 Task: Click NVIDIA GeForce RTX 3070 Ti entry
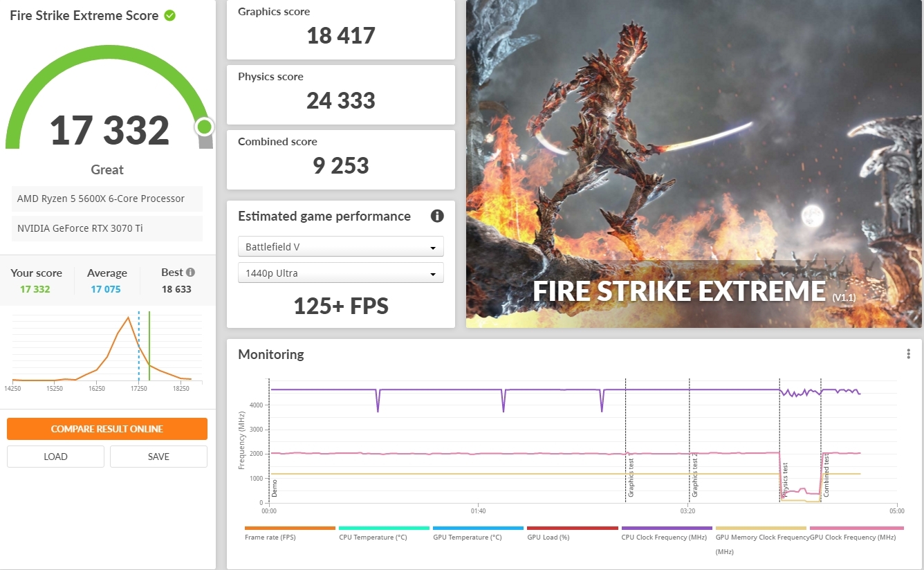[x=107, y=228]
